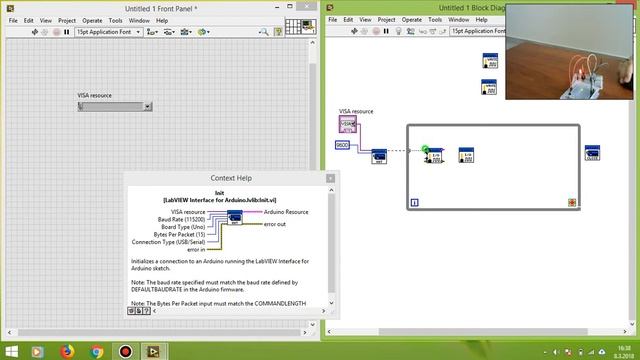Open Tools menu in Block Diagram window
The image size is (640, 360).
coord(435,20)
